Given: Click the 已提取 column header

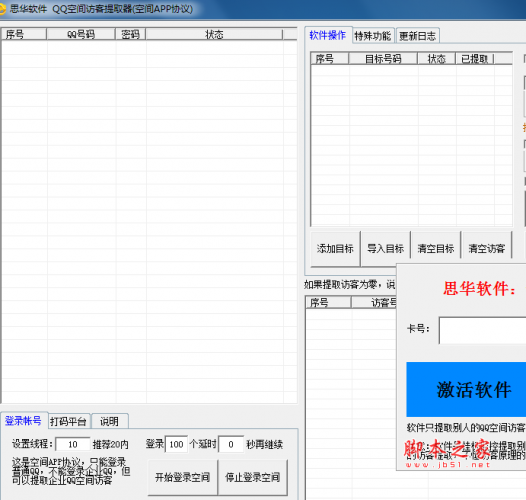Looking at the screenshot, I should (474, 59).
